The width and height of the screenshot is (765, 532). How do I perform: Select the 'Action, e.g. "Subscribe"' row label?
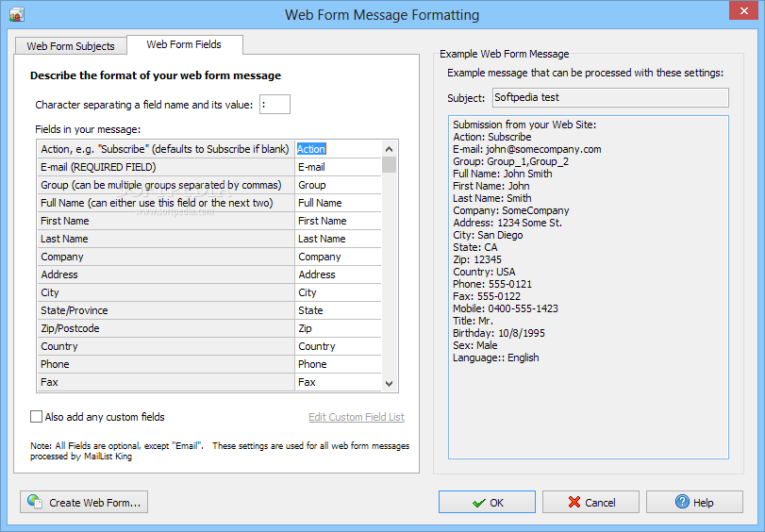pyautogui.click(x=166, y=149)
